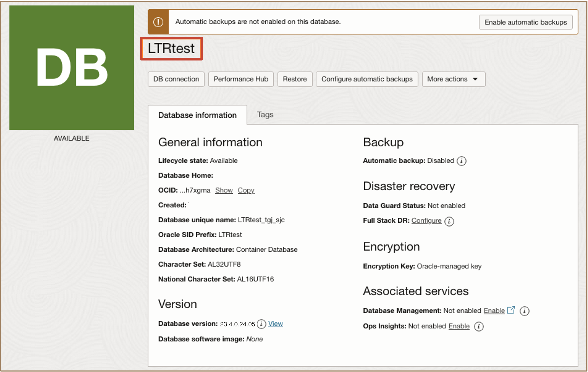Enable Ops Insights for this database

click(x=459, y=326)
